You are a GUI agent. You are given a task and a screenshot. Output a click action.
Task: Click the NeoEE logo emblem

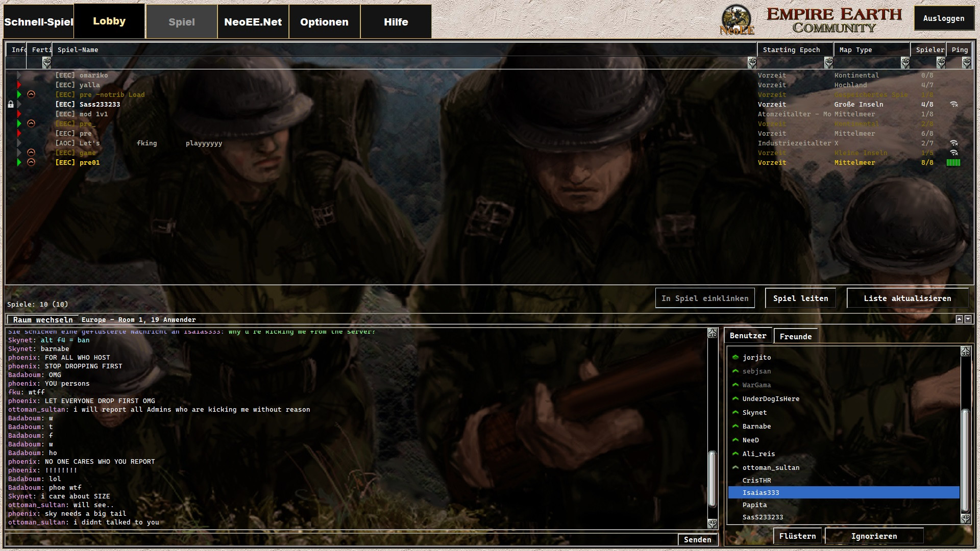click(x=737, y=20)
